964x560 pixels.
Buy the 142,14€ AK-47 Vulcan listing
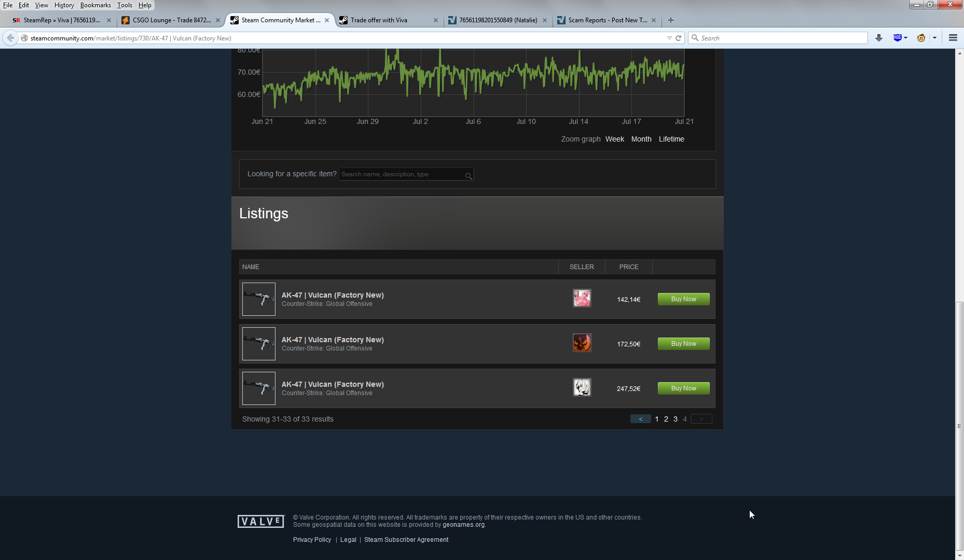tap(683, 299)
